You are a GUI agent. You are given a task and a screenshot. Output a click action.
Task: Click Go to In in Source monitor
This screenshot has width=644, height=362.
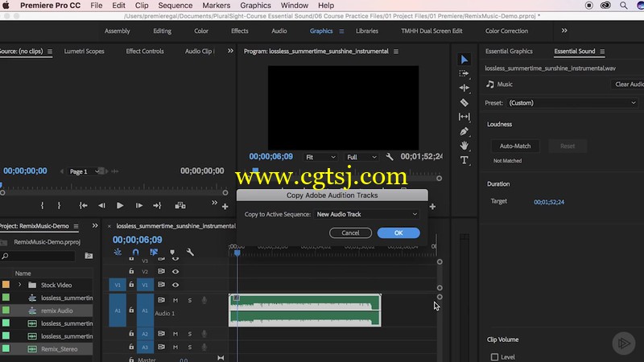pos(84,206)
